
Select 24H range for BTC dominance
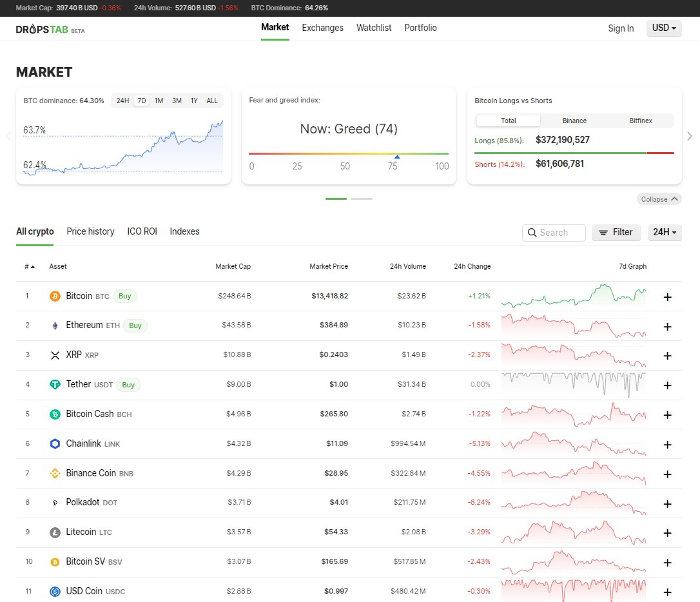tap(122, 101)
